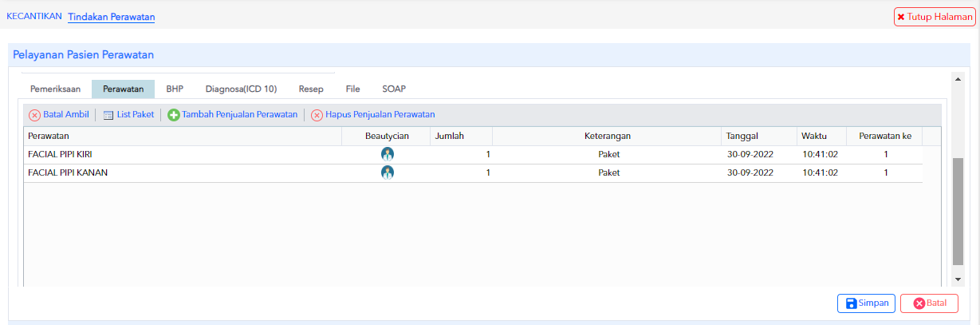
Task: Select the FACIAL PIPI KIRI row
Action: [473, 154]
